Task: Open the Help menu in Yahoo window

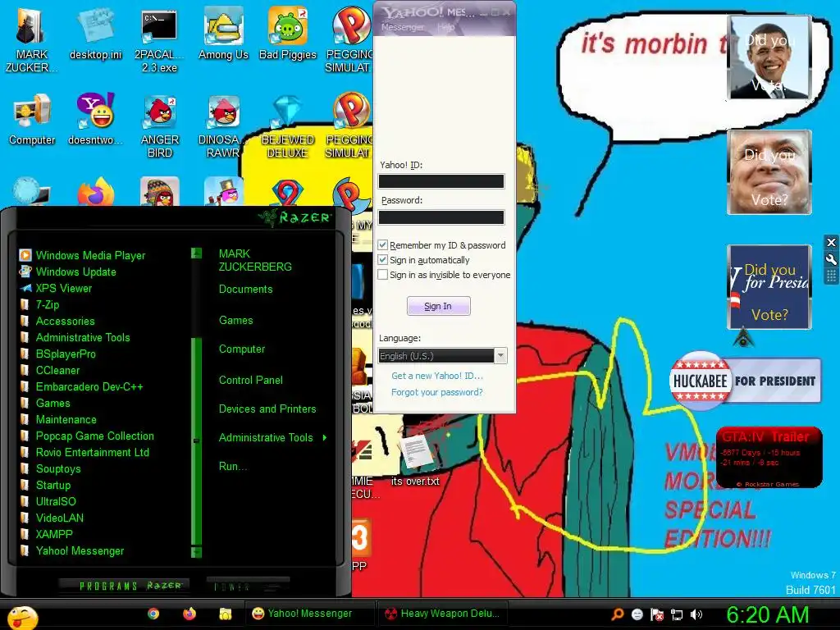Action: pyautogui.click(x=445, y=27)
